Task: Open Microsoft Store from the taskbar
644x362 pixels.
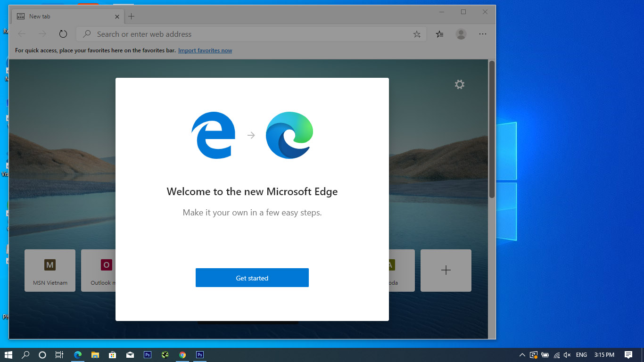Action: (x=113, y=355)
